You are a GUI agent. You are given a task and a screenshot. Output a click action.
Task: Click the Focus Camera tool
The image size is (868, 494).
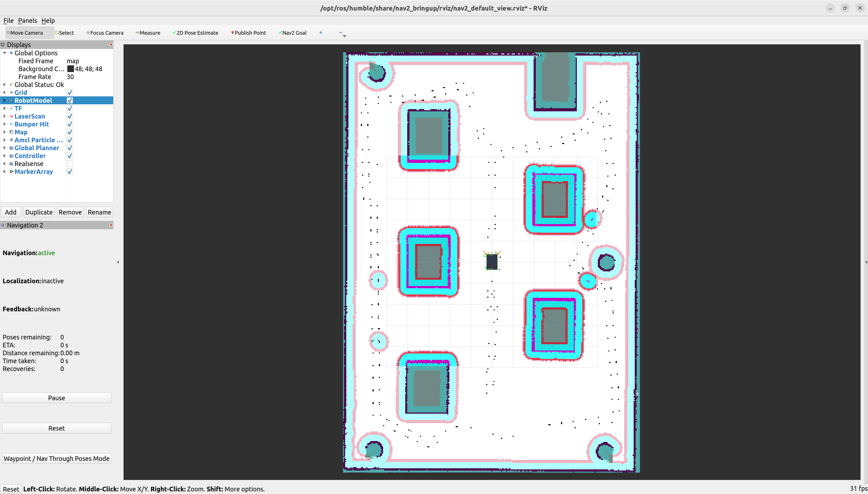pos(105,32)
